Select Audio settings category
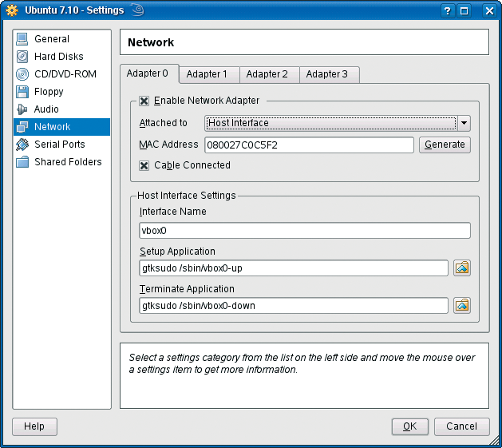The width and height of the screenshot is (502, 448). 61,109
